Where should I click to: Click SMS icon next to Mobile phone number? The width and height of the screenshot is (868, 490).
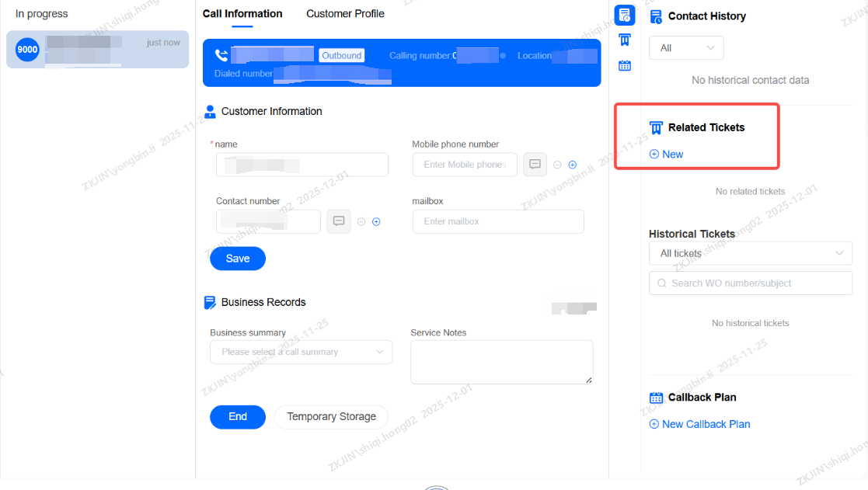coord(535,165)
